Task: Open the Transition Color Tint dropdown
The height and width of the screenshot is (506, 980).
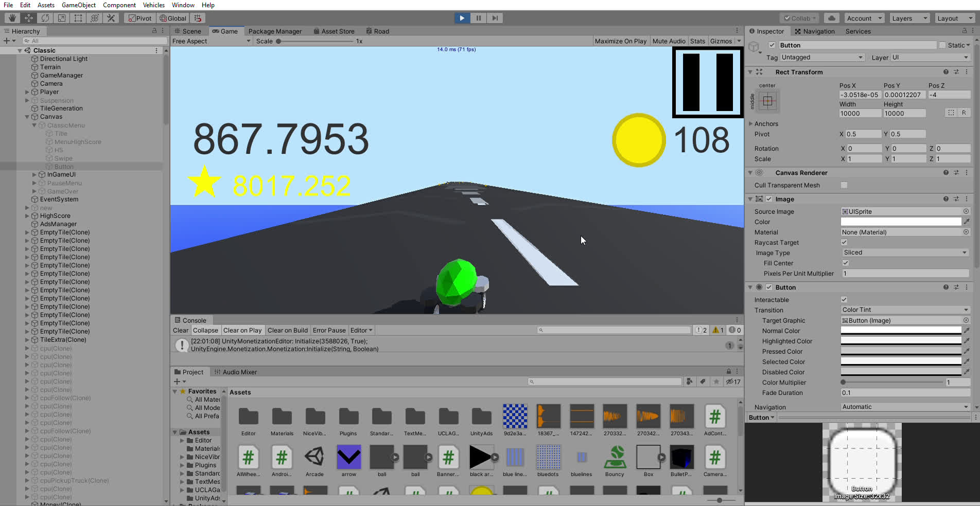Action: 904,310
